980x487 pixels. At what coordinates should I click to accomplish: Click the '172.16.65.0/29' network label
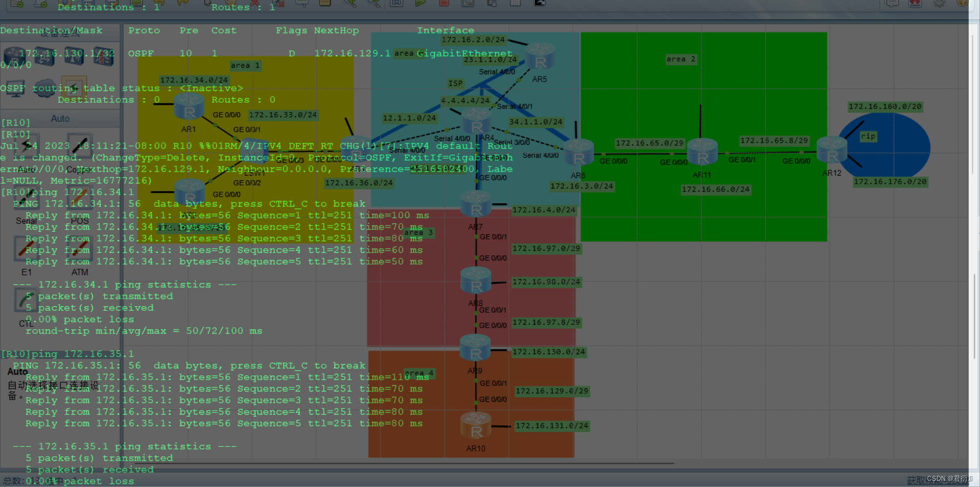(650, 143)
